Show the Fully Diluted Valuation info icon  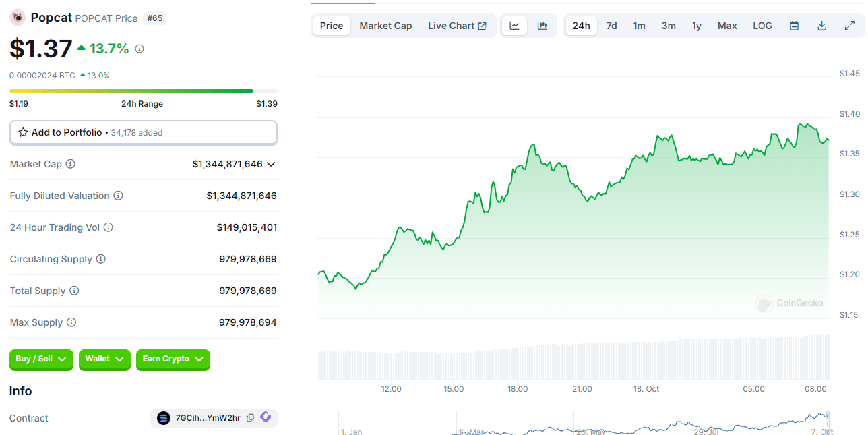pos(118,196)
